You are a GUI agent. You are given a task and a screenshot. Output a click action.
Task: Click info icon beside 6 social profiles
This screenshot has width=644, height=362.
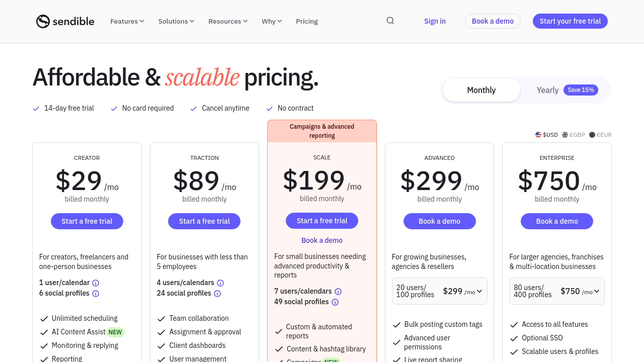(96, 294)
